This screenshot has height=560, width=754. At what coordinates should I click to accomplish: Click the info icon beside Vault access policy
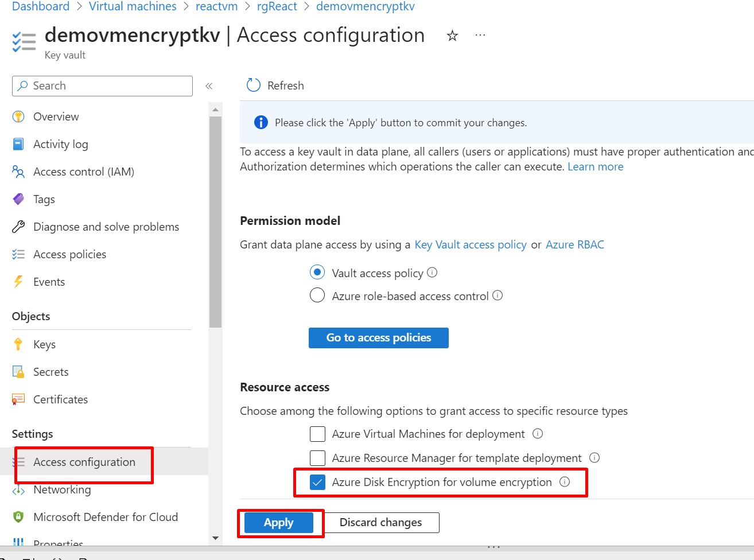click(x=432, y=273)
